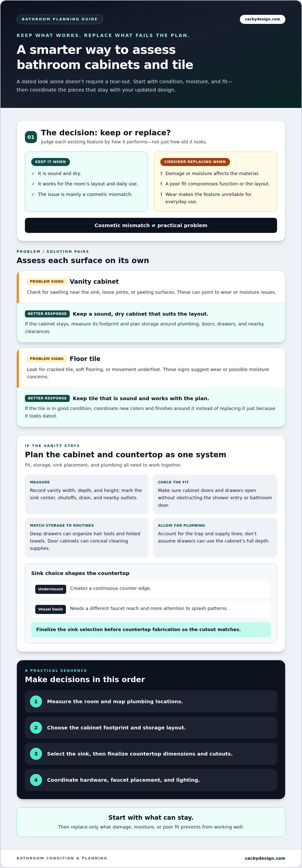
Task: Click the Floor tile 'Better response' tag
Action: [x=47, y=398]
